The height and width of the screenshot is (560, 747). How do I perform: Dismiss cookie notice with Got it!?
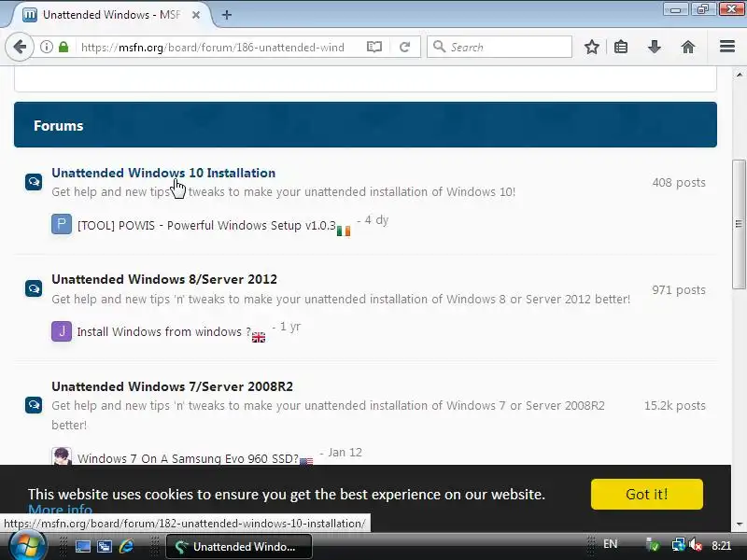click(646, 495)
